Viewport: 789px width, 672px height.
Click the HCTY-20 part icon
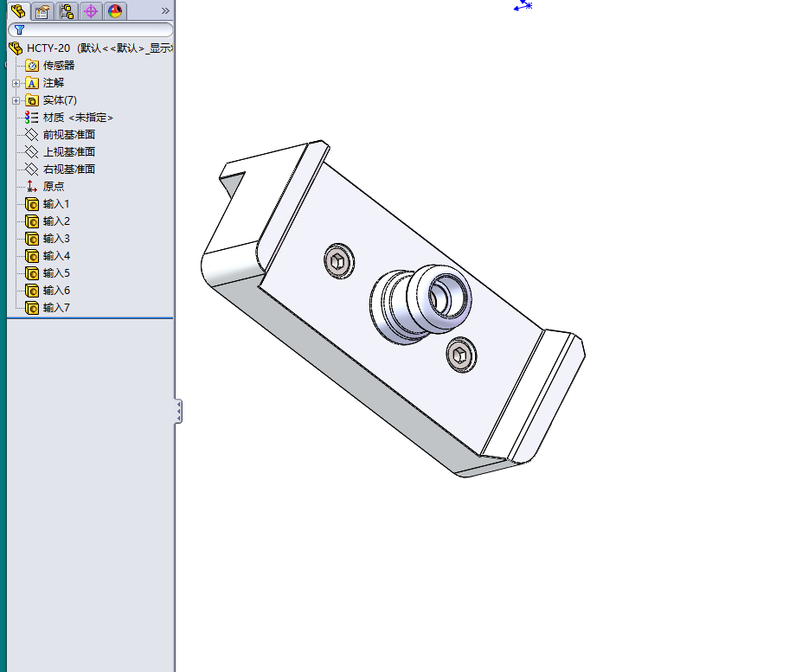16,48
